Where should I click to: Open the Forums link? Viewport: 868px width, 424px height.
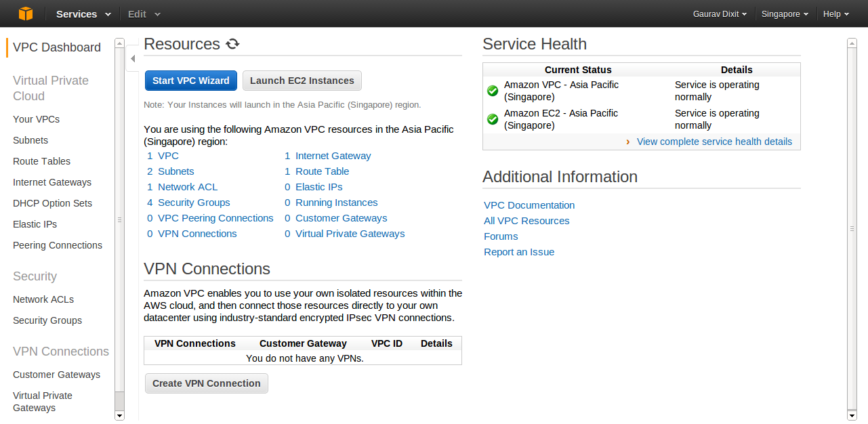[x=501, y=236]
